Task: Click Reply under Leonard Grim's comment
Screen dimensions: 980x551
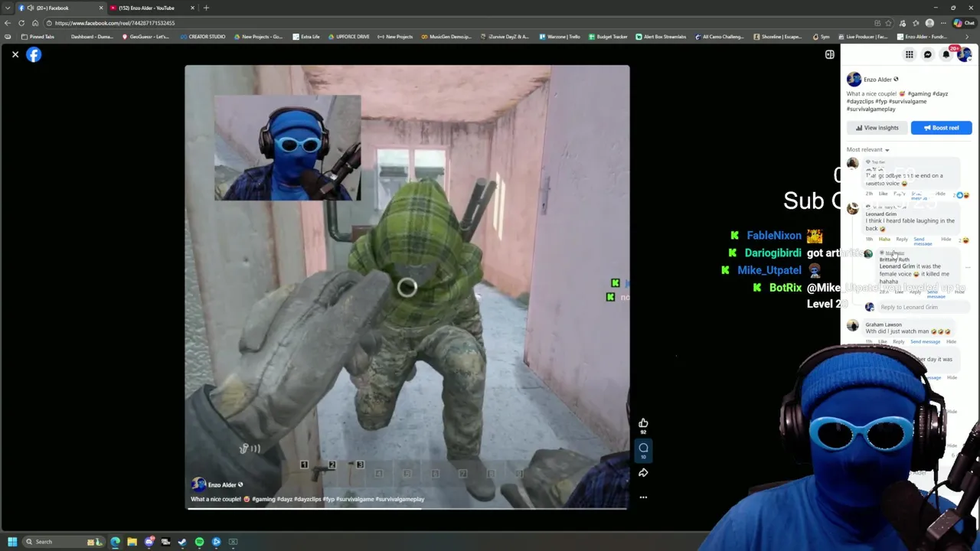Action: coord(902,240)
